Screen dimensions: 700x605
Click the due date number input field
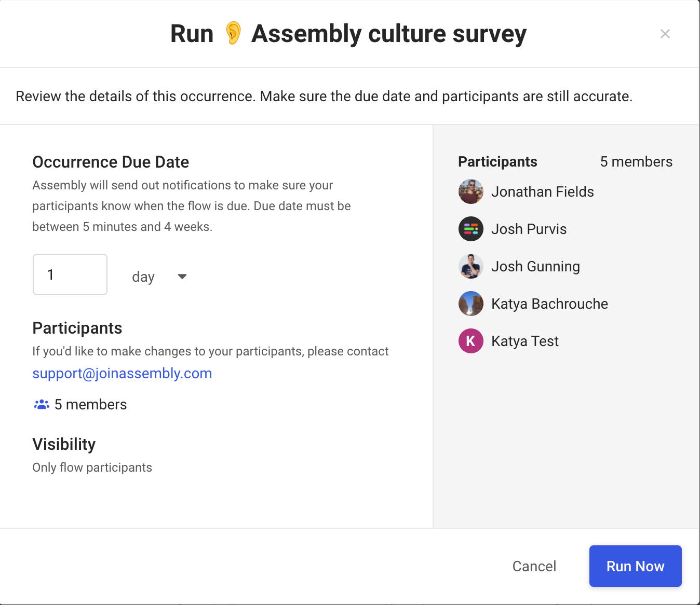[x=70, y=274]
